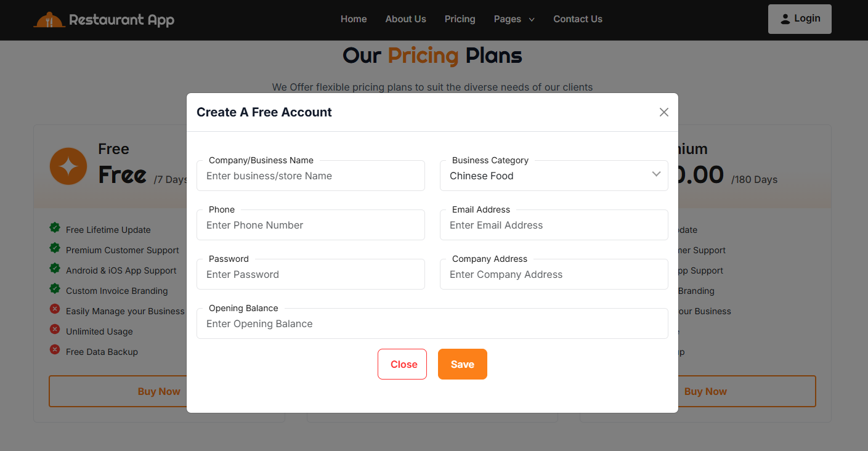Click green check icon beside Free Lifetime Update
868x451 pixels.
55,228
